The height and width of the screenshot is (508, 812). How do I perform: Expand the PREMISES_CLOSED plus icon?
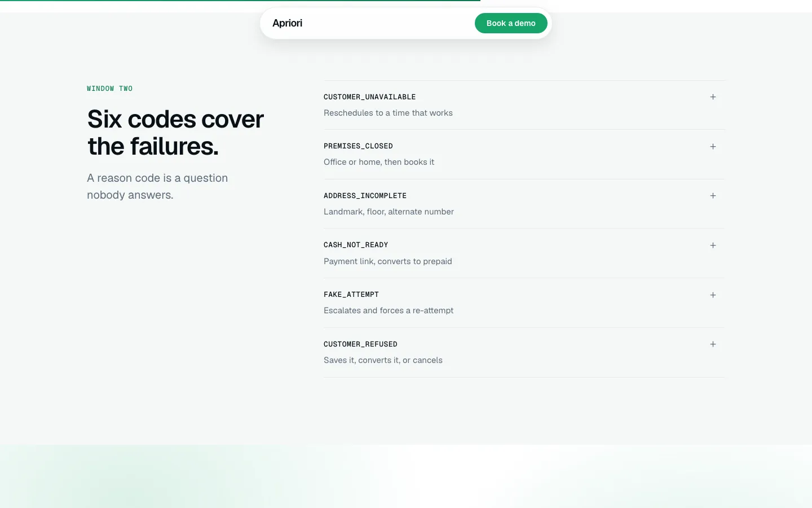coord(713,147)
